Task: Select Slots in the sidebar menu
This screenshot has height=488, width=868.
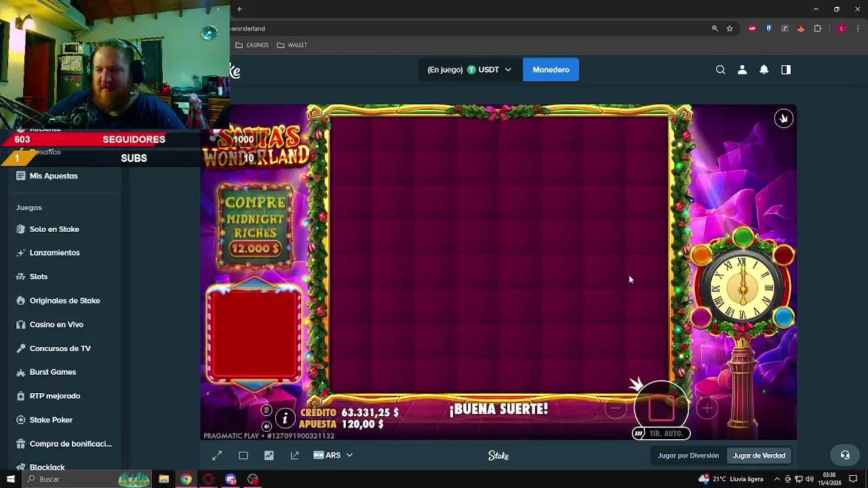Action: coord(39,277)
